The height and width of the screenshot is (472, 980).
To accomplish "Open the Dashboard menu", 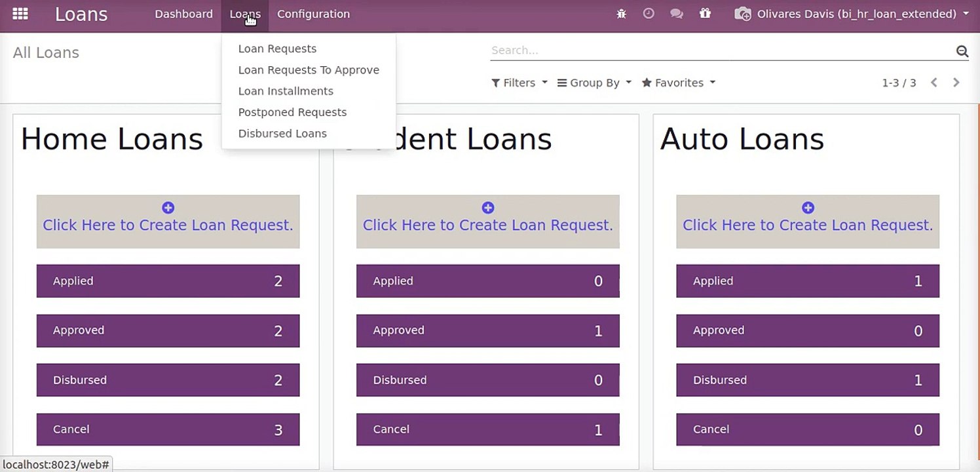I will click(x=183, y=14).
